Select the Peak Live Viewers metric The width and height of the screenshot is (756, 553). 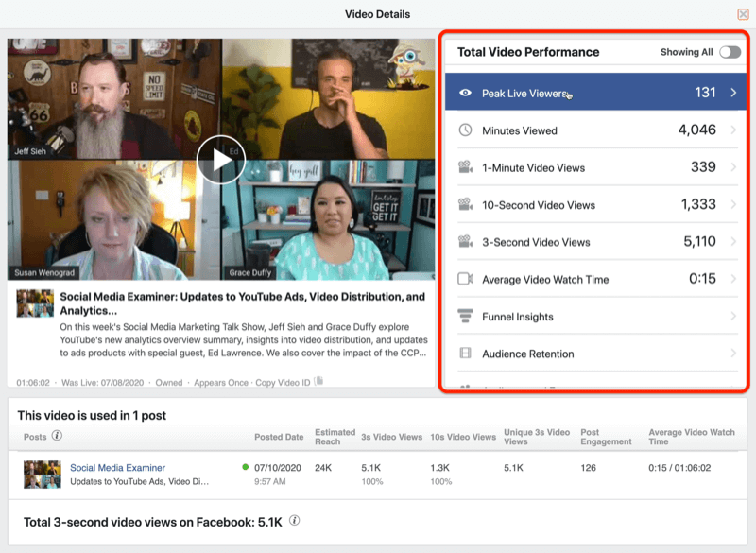pyautogui.click(x=595, y=92)
